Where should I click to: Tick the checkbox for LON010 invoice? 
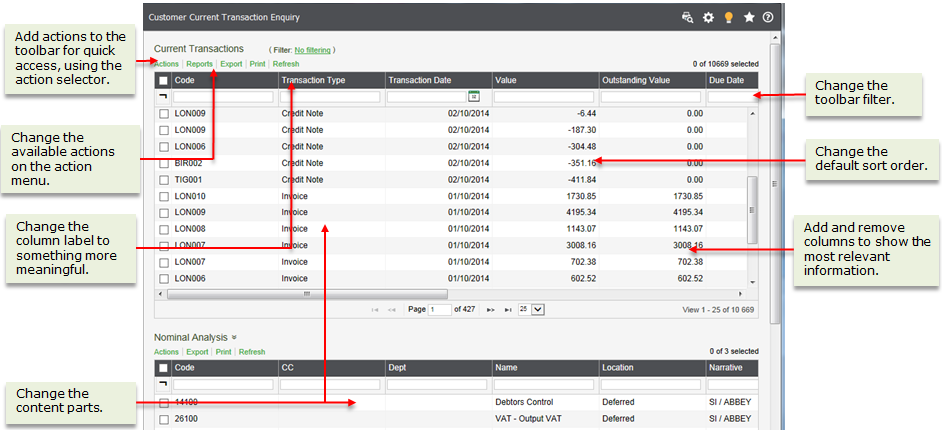click(163, 196)
